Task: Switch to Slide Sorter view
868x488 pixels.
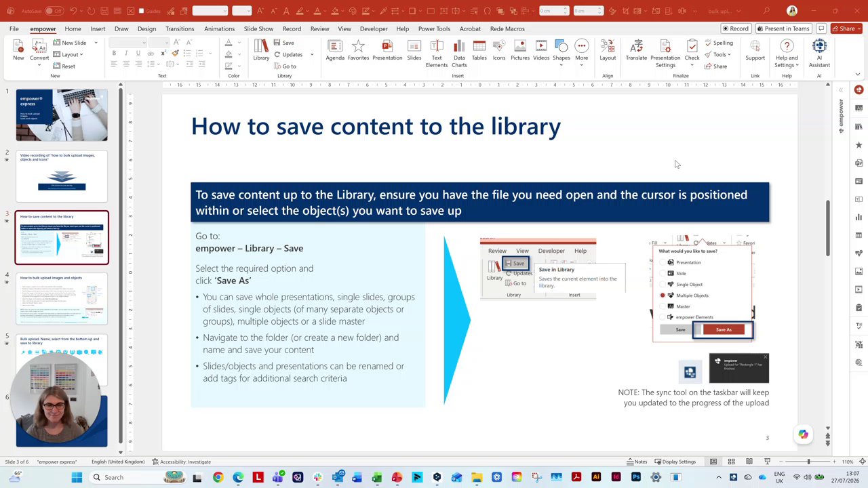Action: click(x=731, y=462)
